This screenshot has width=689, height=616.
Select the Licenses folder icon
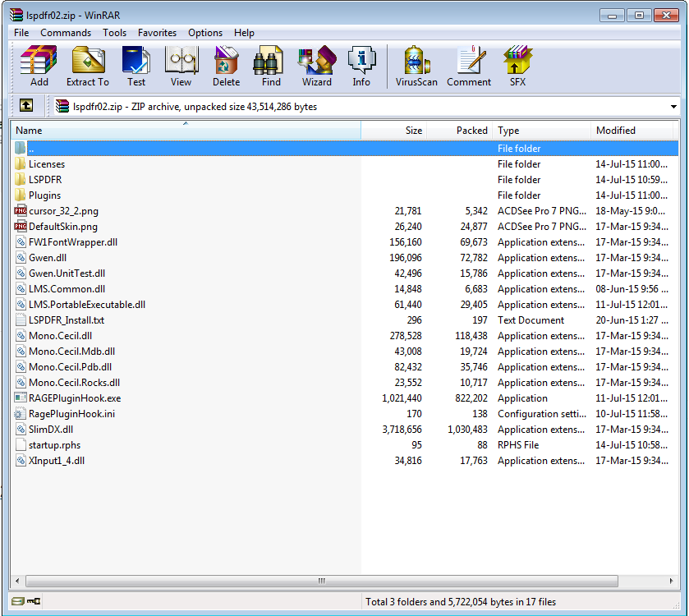pyautogui.click(x=20, y=164)
